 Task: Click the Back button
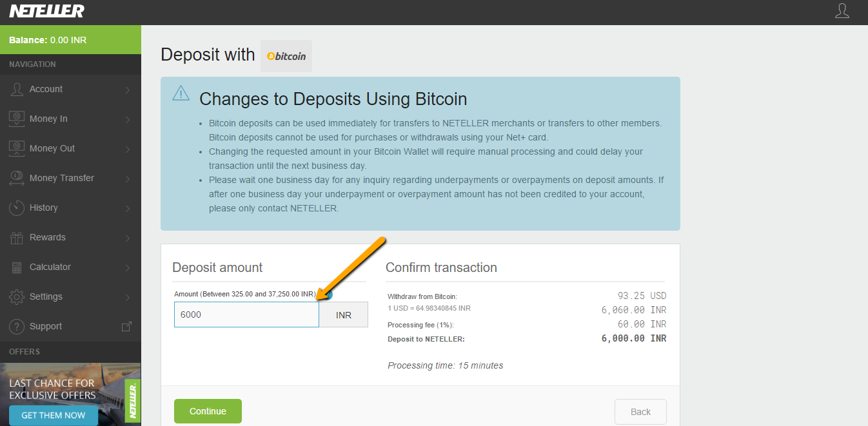tap(640, 412)
